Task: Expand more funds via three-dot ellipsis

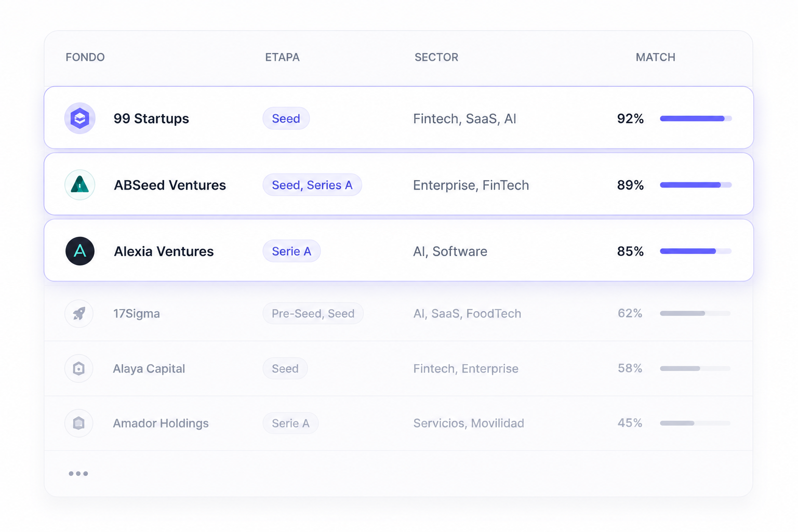Action: tap(78, 474)
